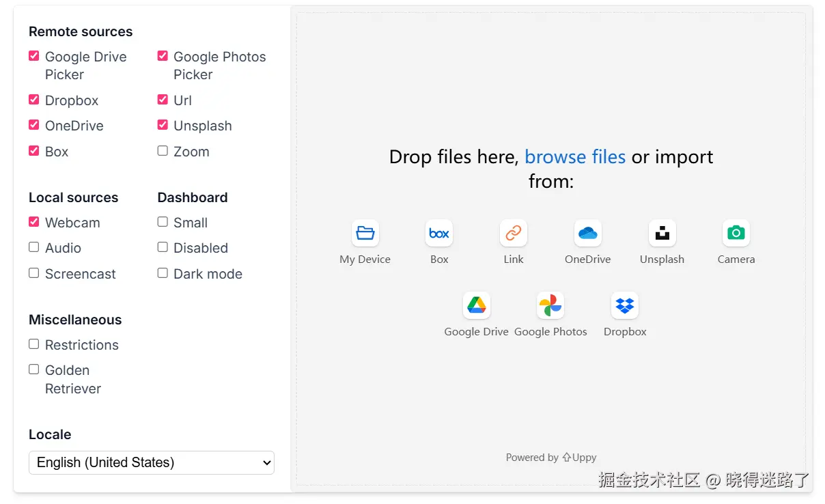Click the Miscellaneous section heading
The width and height of the screenshot is (825, 504).
(x=75, y=320)
